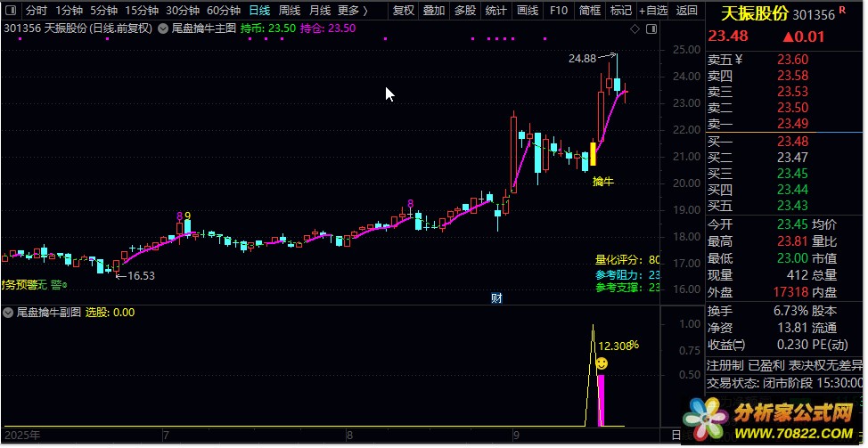Click the yellow 擒牛 signal candle
868x448 pixels.
(593, 154)
